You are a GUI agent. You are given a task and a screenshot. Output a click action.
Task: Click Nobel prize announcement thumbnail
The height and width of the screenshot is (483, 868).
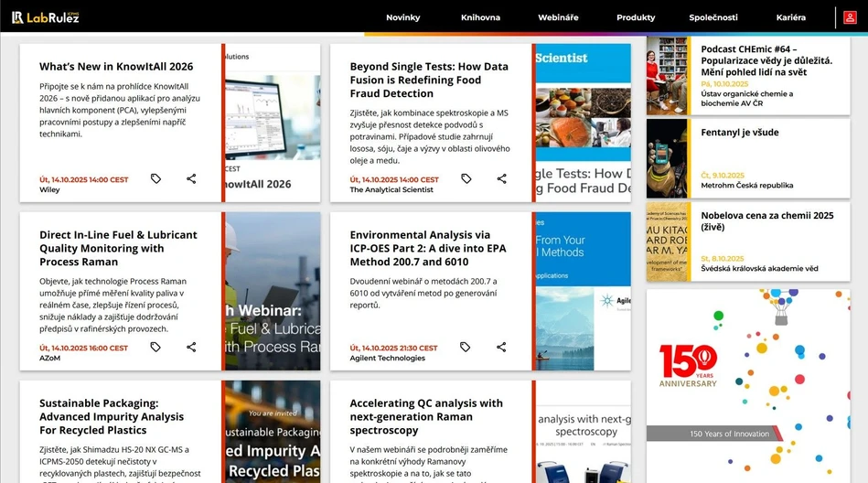click(667, 241)
